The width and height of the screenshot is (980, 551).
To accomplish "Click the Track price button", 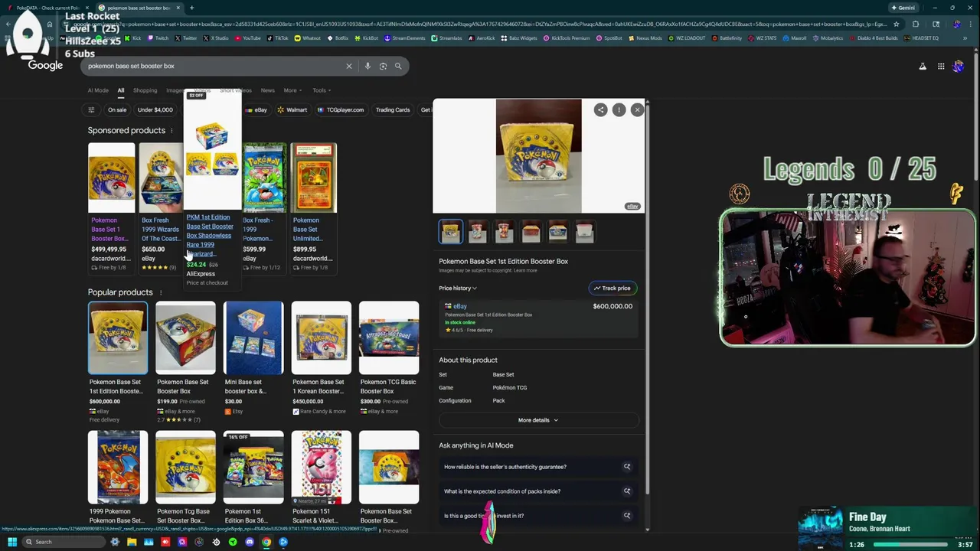I will click(x=612, y=289).
